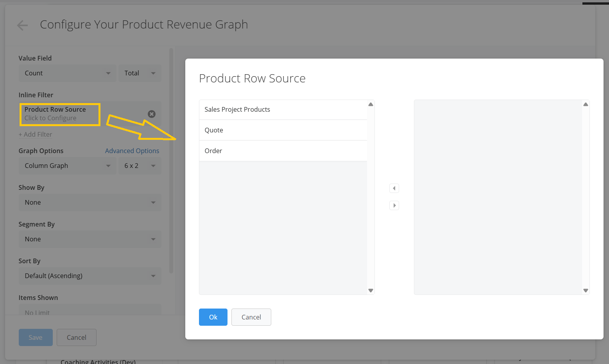Remove the Product Row Source filter
Screen dimensions: 609x364
point(152,114)
